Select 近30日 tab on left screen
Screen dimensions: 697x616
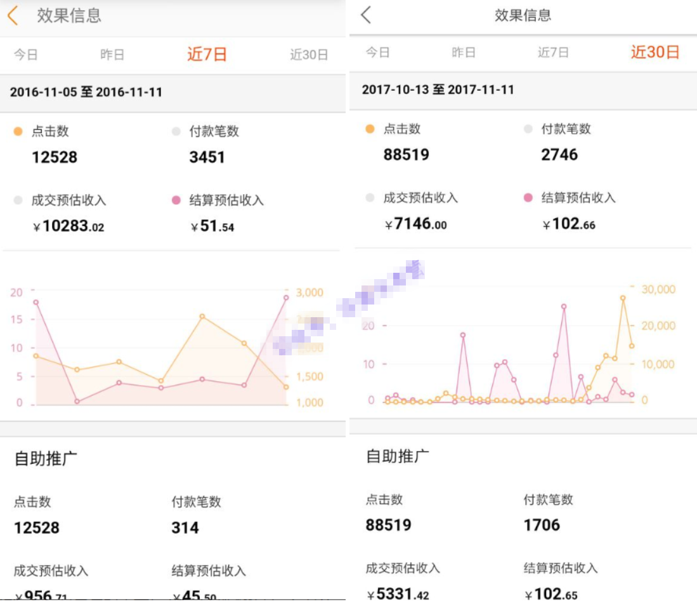click(309, 55)
